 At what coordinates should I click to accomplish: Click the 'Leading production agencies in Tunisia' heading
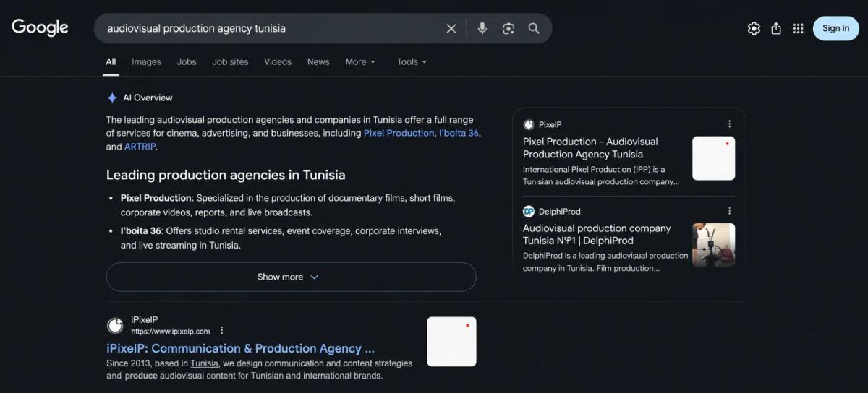click(x=226, y=175)
